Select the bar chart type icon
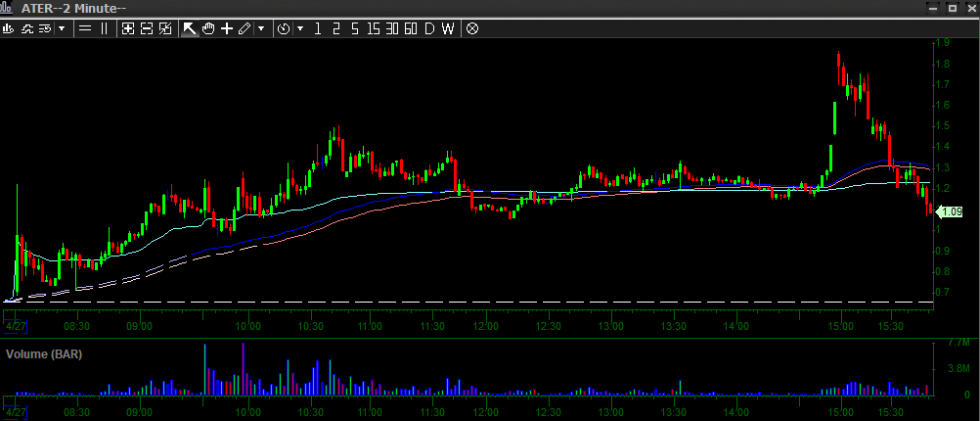Screen dimensions: 980x421 click(8, 28)
